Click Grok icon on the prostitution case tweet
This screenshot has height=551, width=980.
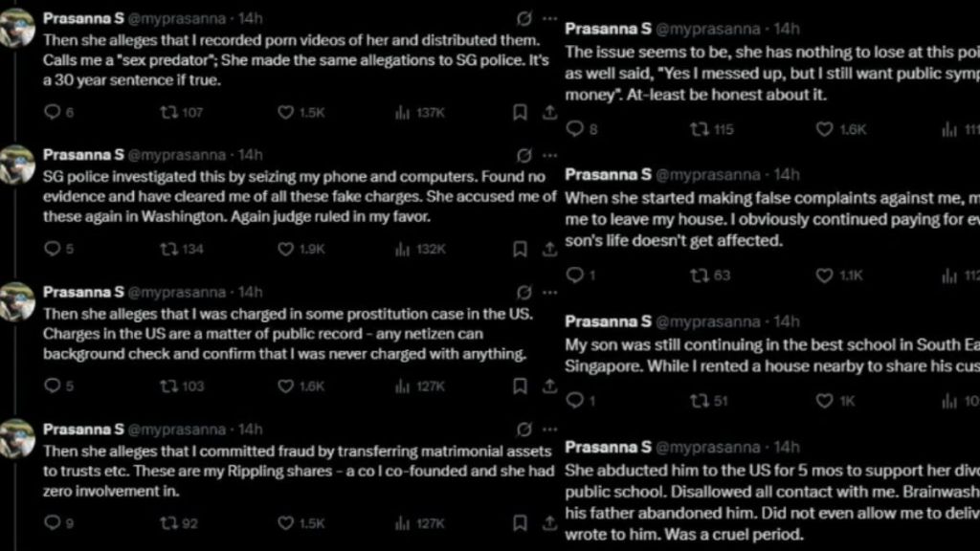tap(524, 292)
